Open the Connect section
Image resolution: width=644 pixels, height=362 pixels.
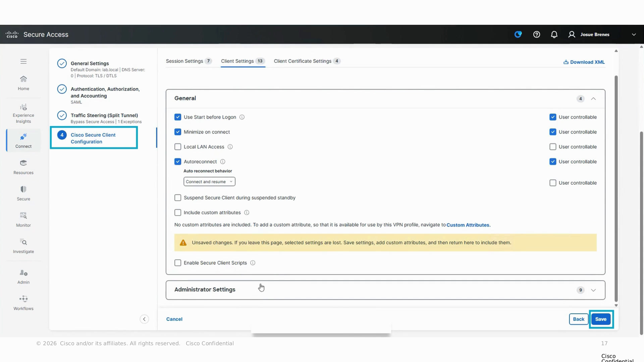click(x=23, y=141)
